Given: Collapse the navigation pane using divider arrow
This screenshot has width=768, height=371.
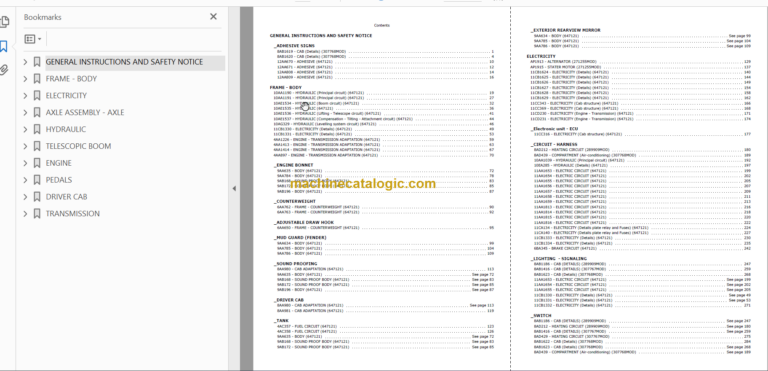Looking at the screenshot, I should point(234,188).
